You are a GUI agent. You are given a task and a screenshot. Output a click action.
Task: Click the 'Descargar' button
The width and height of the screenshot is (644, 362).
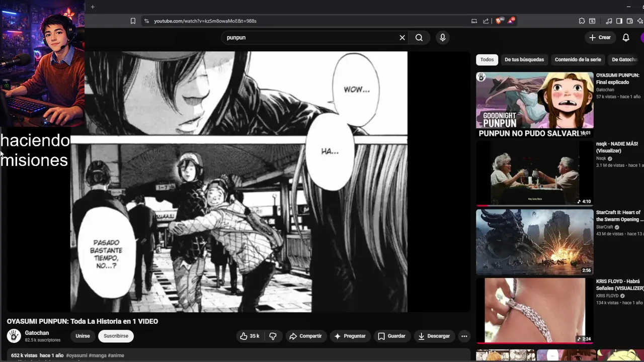(434, 336)
